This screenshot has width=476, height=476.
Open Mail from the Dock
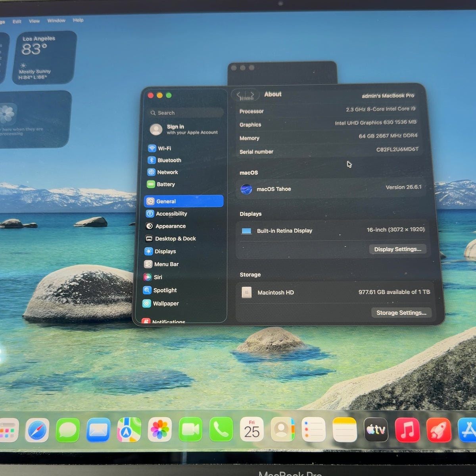[x=98, y=430]
